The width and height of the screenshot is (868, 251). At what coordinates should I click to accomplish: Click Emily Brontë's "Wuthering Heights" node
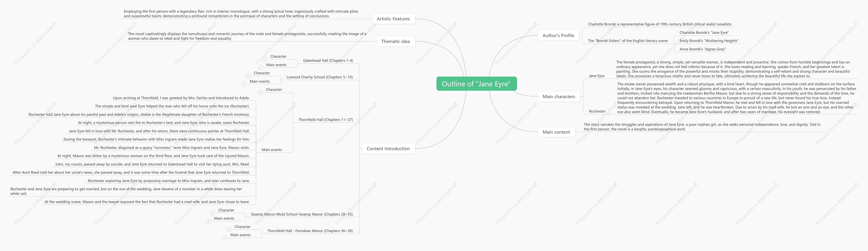709,41
